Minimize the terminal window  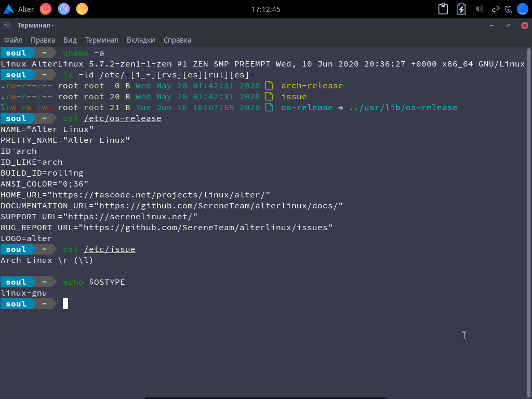coord(491,25)
